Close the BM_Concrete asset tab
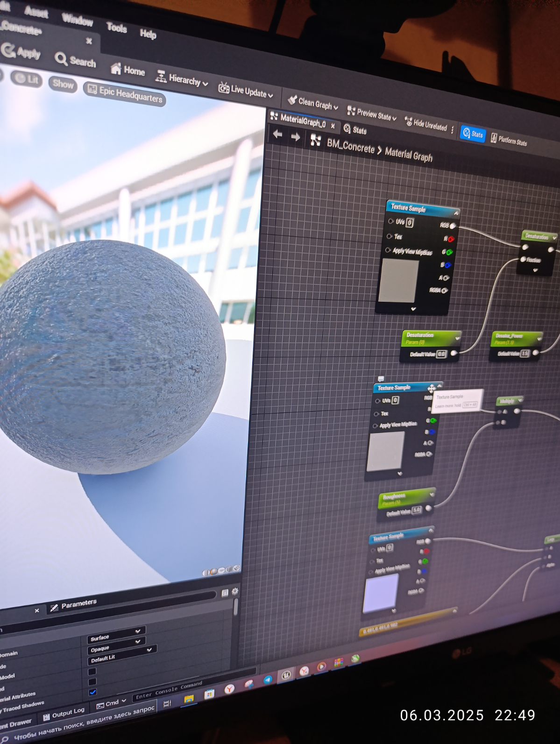 pos(89,41)
